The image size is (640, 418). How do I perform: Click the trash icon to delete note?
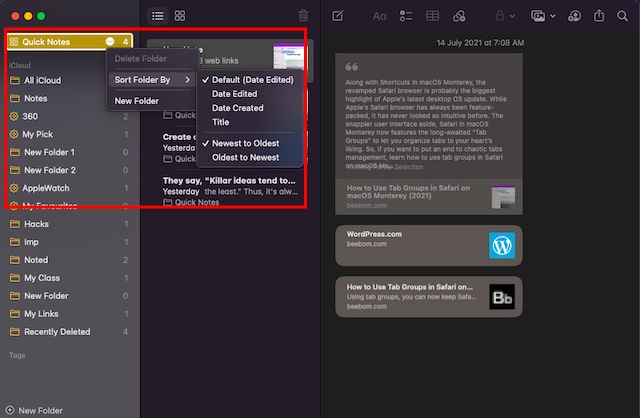point(304,16)
